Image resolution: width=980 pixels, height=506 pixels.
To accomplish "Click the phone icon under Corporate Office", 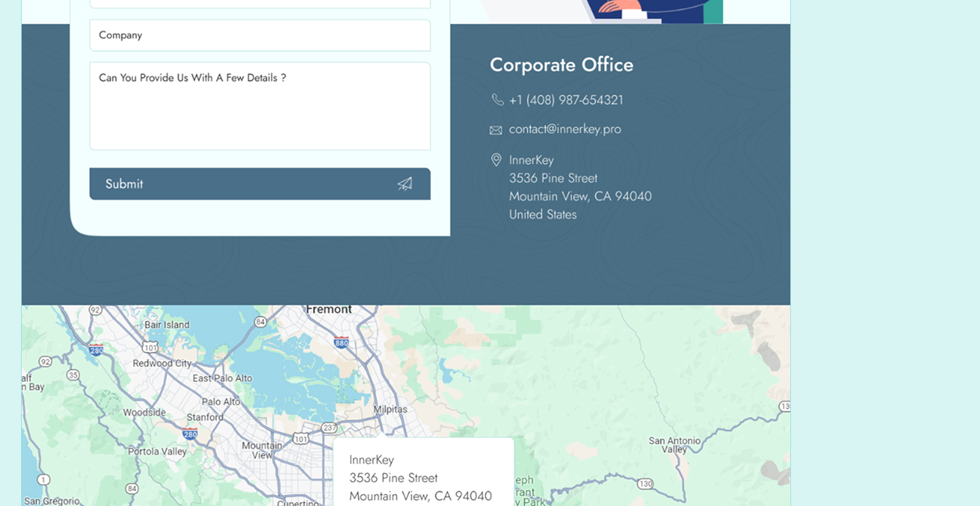I will pyautogui.click(x=497, y=100).
